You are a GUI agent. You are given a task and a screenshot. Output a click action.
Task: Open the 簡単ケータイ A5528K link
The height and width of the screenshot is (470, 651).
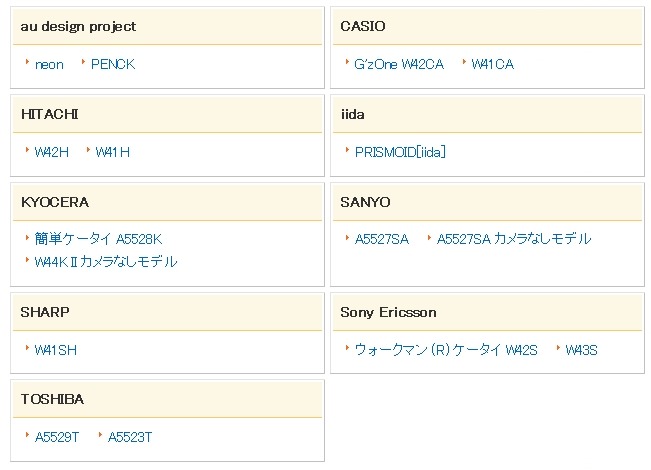click(x=98, y=239)
